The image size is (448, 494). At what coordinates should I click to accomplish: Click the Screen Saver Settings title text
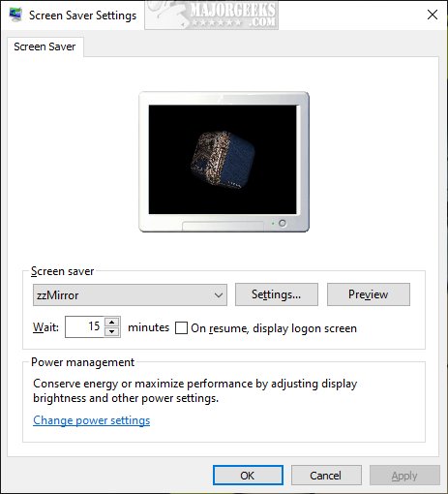coord(83,15)
